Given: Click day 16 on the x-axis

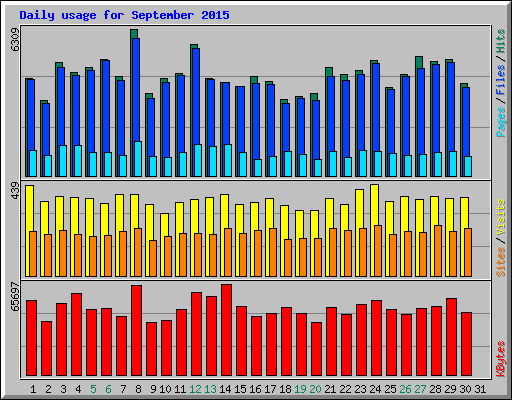Looking at the screenshot, I should [255, 389].
